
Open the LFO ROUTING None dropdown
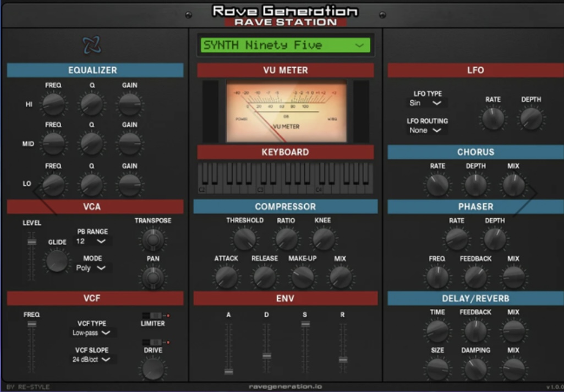click(x=426, y=130)
